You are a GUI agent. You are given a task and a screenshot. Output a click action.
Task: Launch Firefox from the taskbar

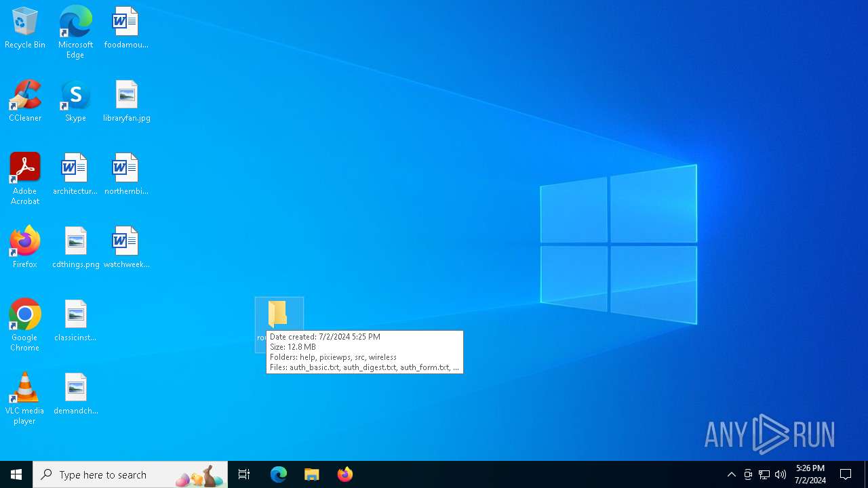pyautogui.click(x=345, y=474)
